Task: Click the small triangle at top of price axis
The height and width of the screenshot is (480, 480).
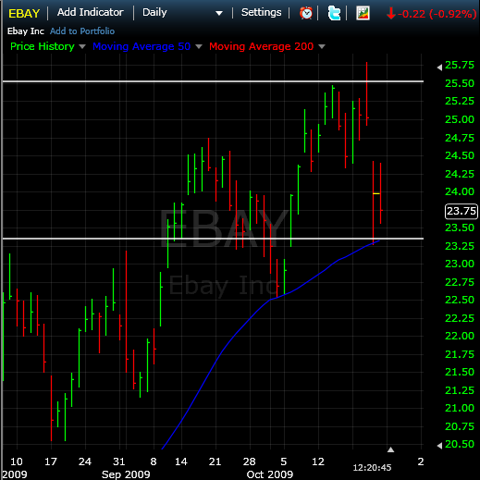Action: (x=440, y=67)
